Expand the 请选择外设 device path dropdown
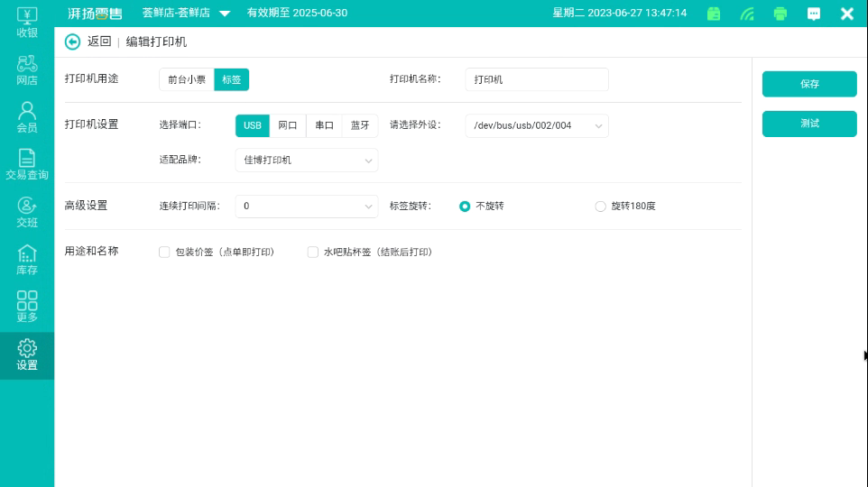Screen dimensions: 868x487 [536, 126]
